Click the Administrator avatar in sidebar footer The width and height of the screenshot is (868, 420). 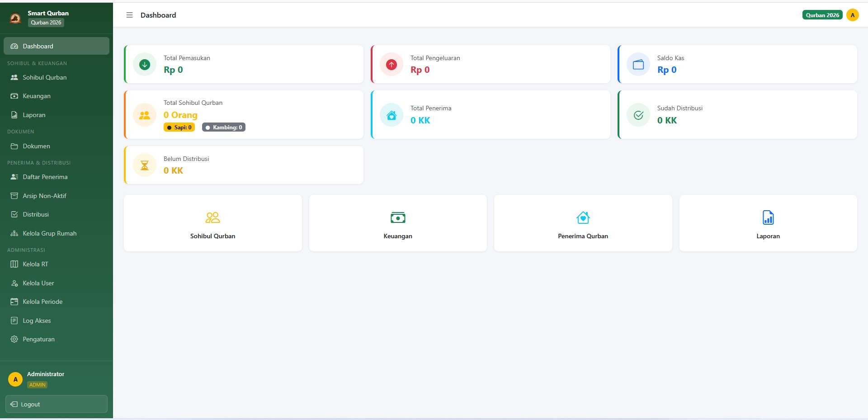[15, 379]
